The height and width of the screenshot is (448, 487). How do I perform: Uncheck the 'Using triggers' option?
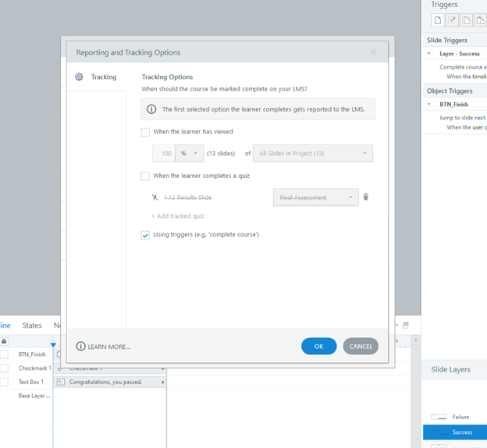(145, 235)
